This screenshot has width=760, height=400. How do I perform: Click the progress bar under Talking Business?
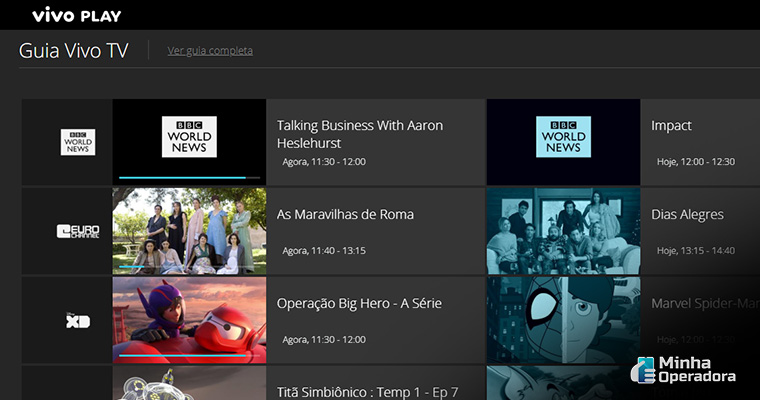pos(182,178)
